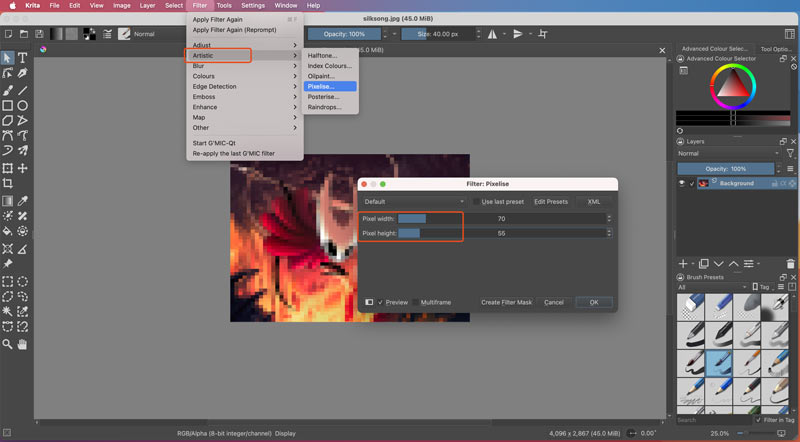800x442 pixels.
Task: Click the toolbar Opacity 100% slider
Action: pyautogui.click(x=344, y=34)
